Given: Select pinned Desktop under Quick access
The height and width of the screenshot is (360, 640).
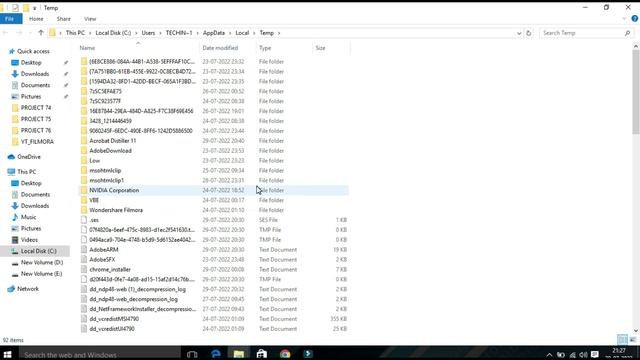Looking at the screenshot, I should point(31,62).
